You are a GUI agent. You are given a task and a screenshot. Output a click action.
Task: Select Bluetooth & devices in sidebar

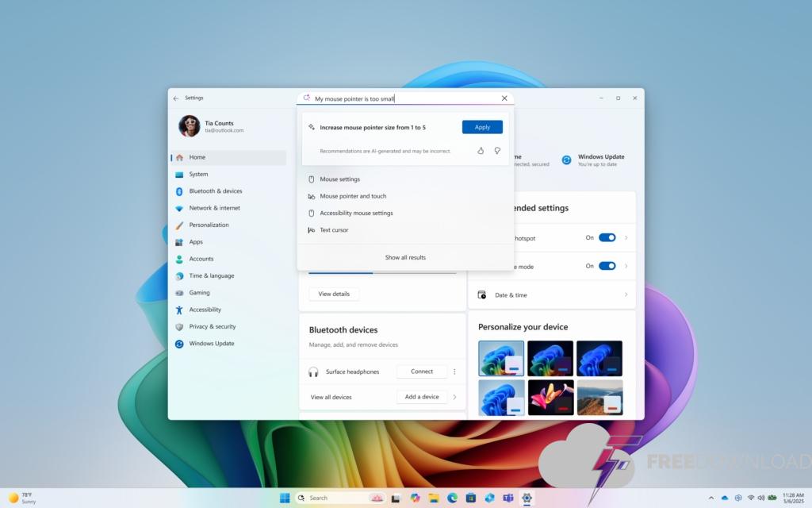[215, 191]
